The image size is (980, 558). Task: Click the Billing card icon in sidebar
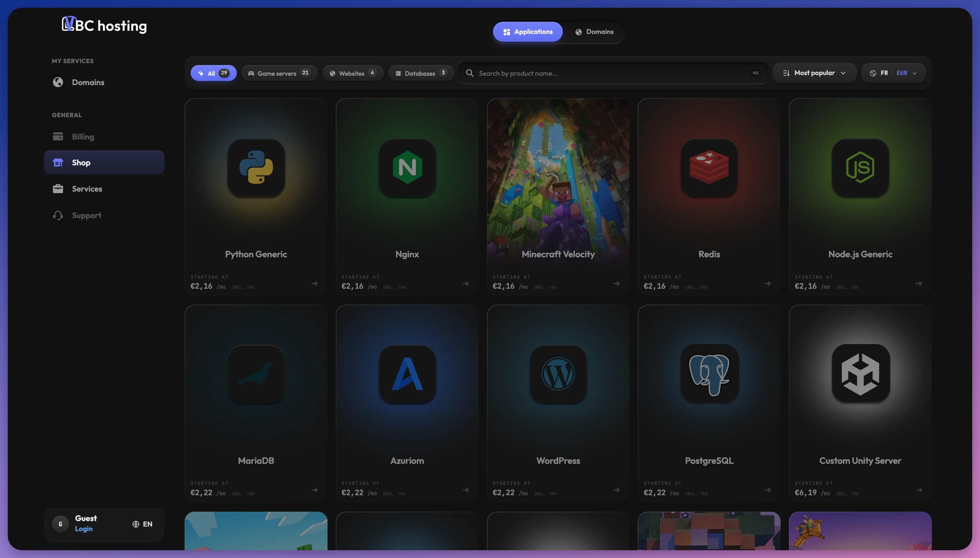58,137
